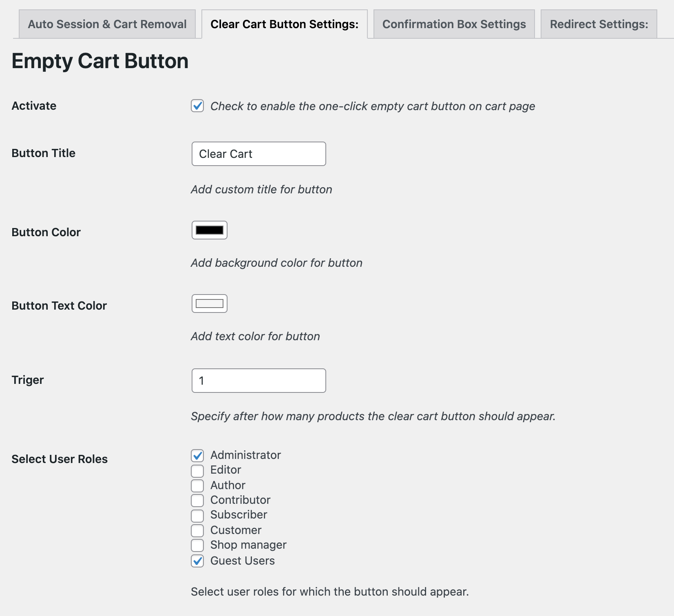
Task: Check the Author role checkbox
Action: 197,486
